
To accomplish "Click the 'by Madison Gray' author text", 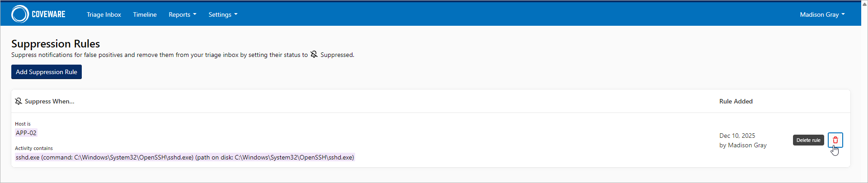I will point(743,145).
